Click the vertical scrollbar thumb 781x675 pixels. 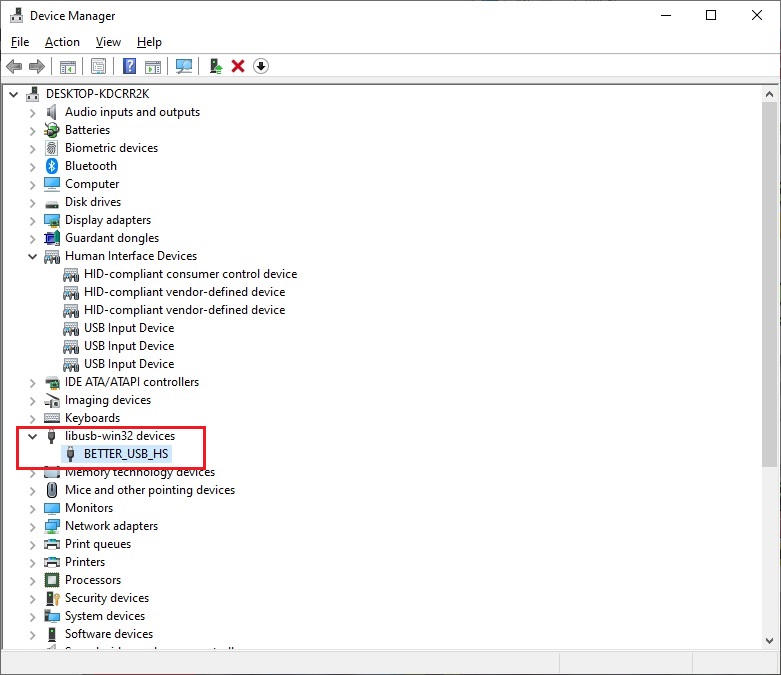[x=769, y=284]
